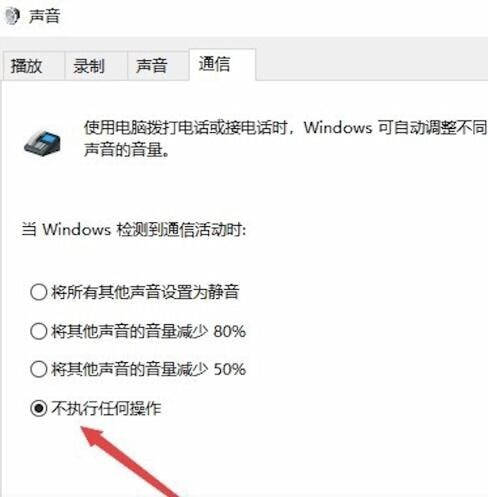The width and height of the screenshot is (488, 497).
Task: Choose the 将所有其他声音设置为静音 radio circle
Action: point(39,292)
